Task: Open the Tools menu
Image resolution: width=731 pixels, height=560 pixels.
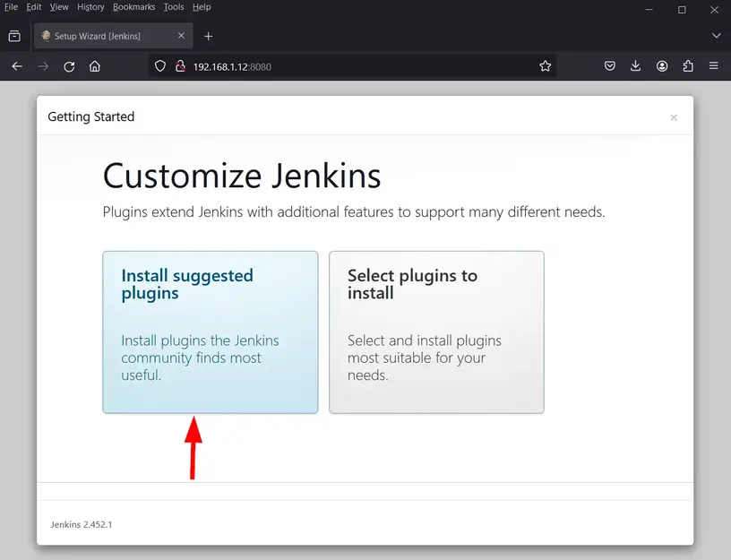Action: point(174,7)
